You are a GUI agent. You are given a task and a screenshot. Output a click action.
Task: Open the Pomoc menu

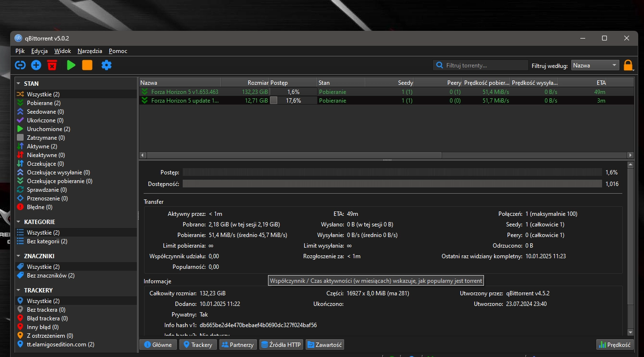coord(118,51)
